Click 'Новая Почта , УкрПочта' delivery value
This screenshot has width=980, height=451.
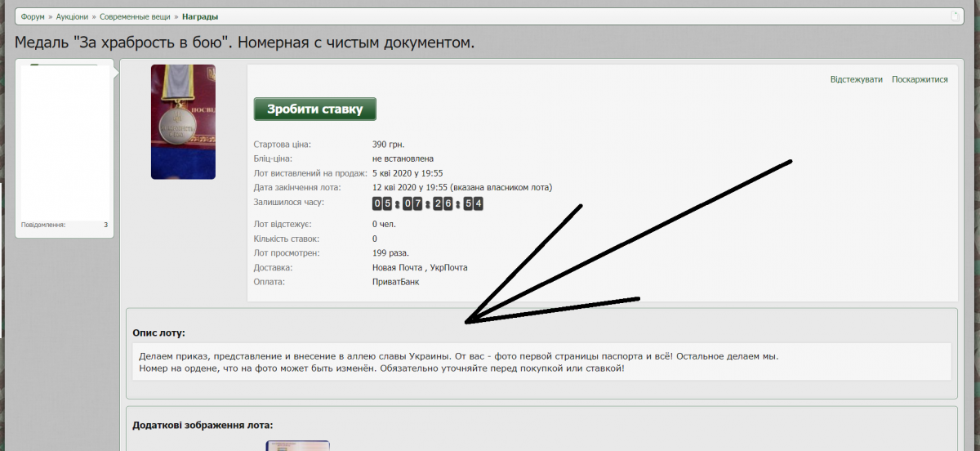tap(420, 268)
